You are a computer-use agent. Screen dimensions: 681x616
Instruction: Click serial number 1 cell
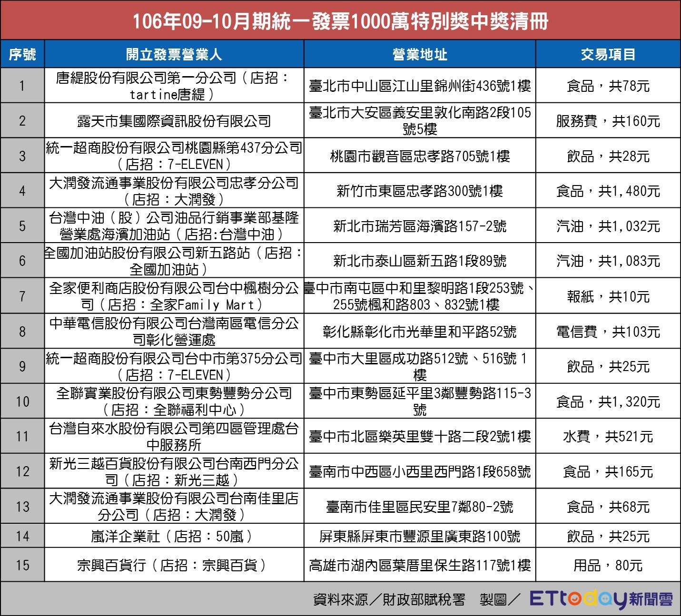tap(22, 86)
